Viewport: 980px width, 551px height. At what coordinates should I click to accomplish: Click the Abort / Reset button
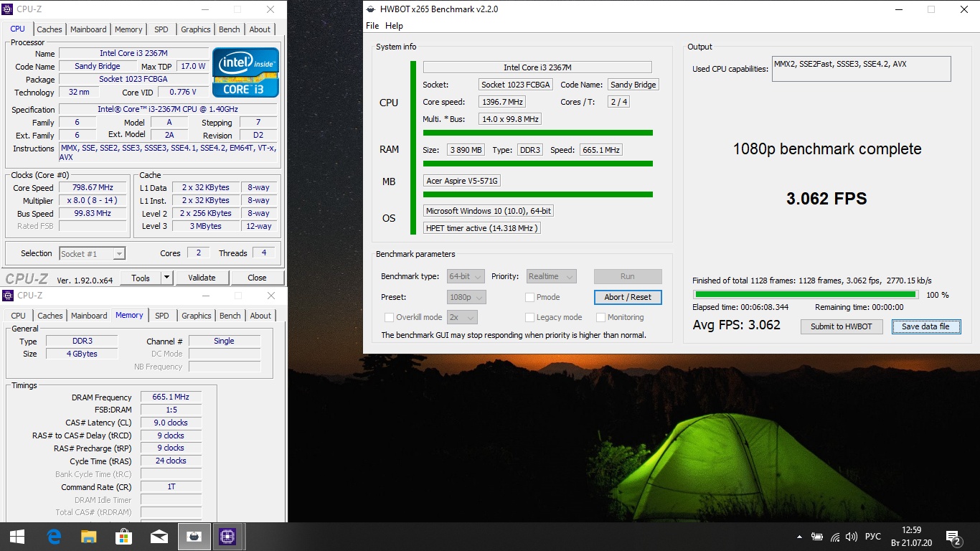tap(628, 297)
